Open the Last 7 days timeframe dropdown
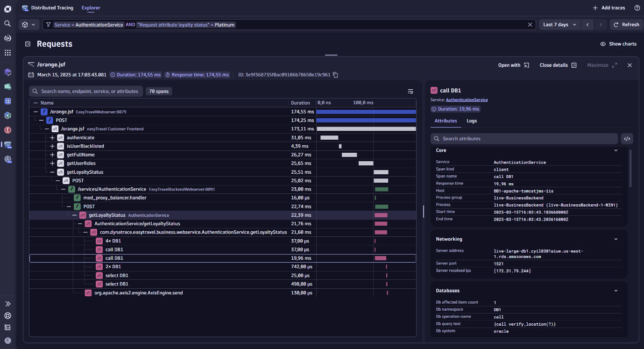The width and height of the screenshot is (644, 349). (559, 24)
